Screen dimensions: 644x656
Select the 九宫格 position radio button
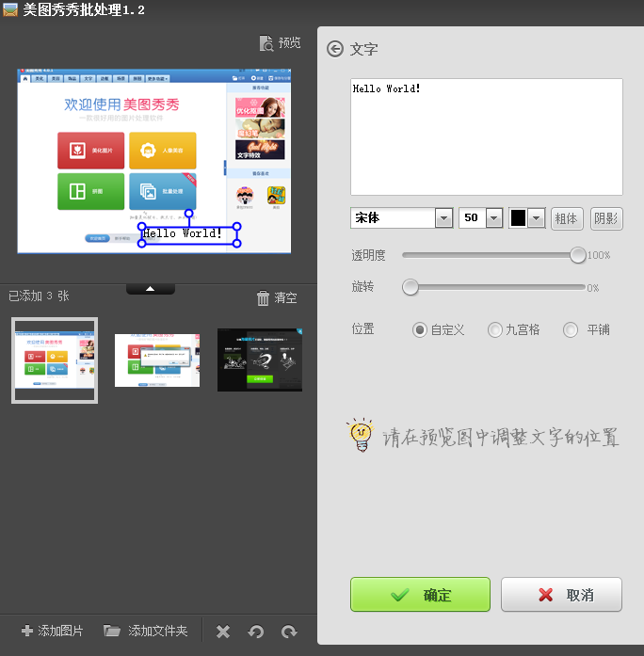[494, 329]
